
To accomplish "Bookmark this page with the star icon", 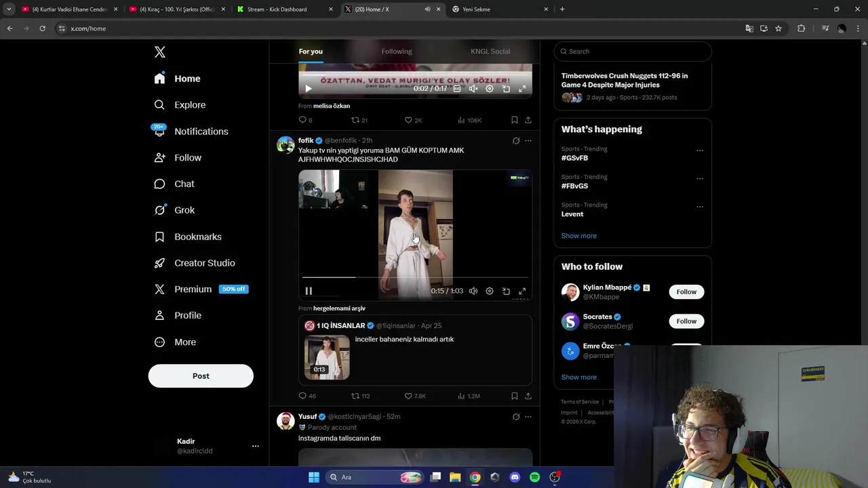I will click(778, 28).
